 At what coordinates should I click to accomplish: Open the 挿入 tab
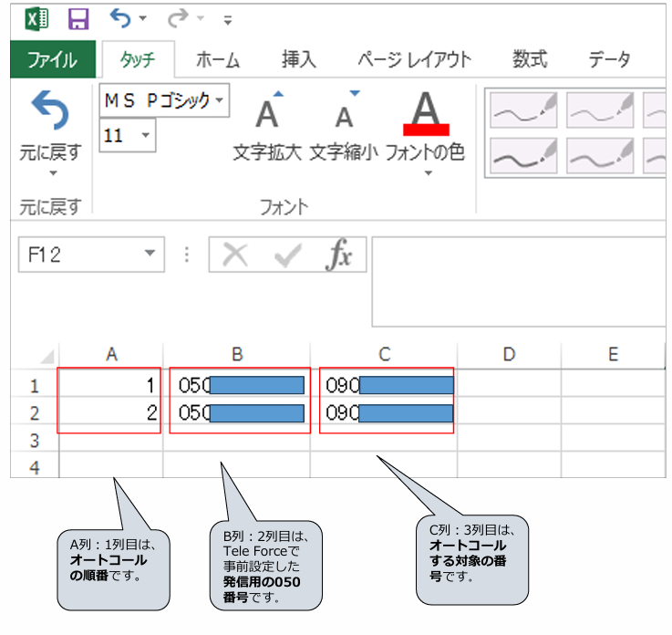(x=299, y=59)
